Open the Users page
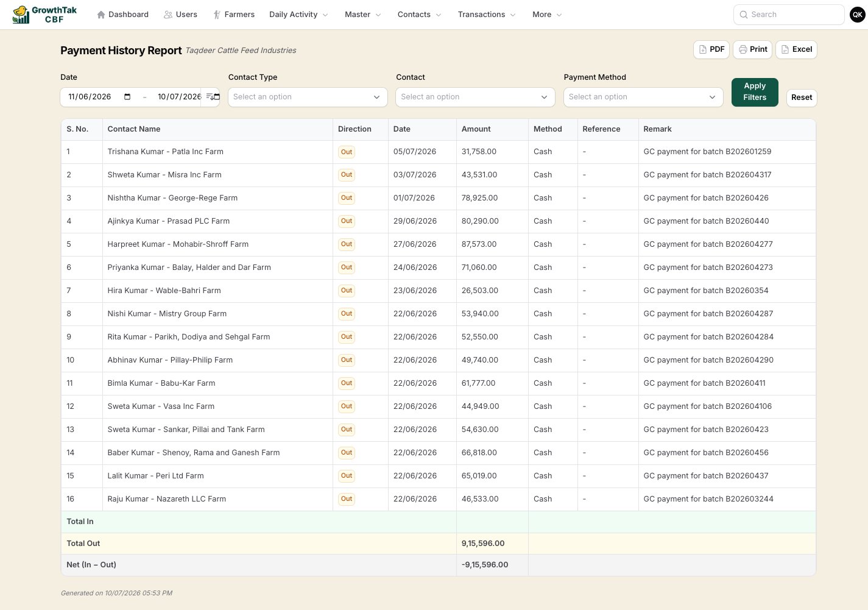 coord(180,15)
